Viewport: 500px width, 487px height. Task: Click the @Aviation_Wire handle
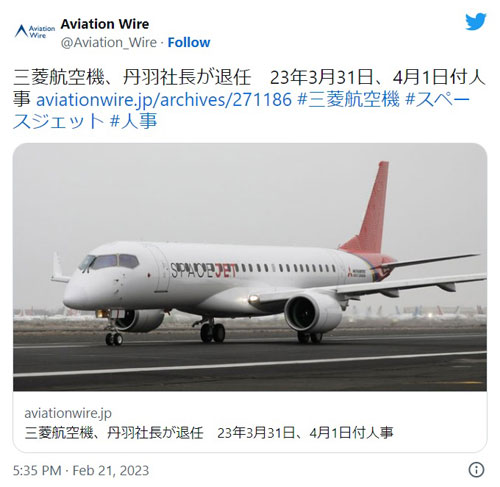coord(109,42)
